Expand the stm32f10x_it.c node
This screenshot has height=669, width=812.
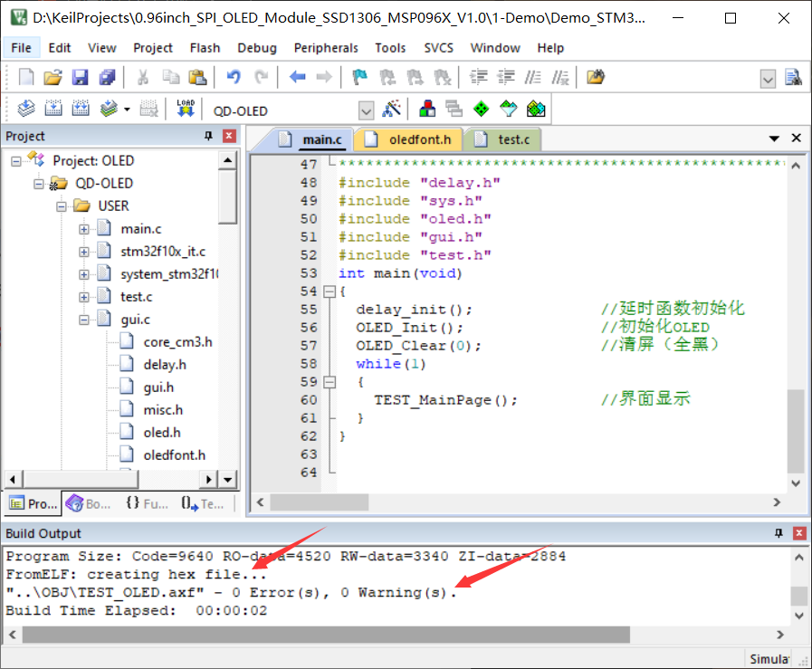click(84, 252)
